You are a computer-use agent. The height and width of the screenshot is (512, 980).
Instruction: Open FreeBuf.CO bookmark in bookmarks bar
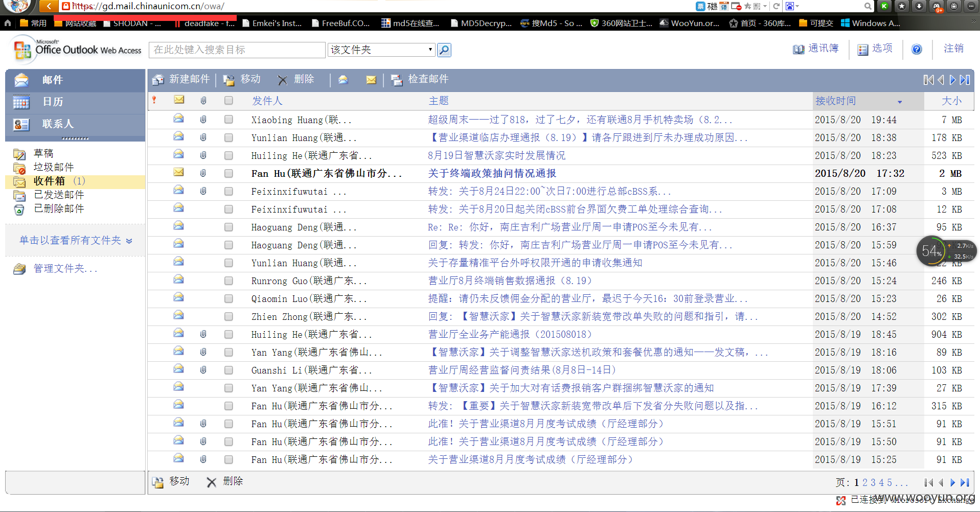341,23
